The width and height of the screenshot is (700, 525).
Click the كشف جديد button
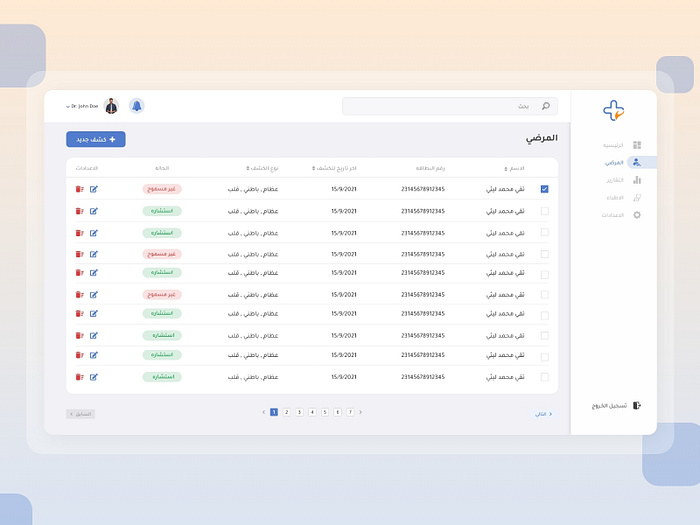tap(96, 139)
